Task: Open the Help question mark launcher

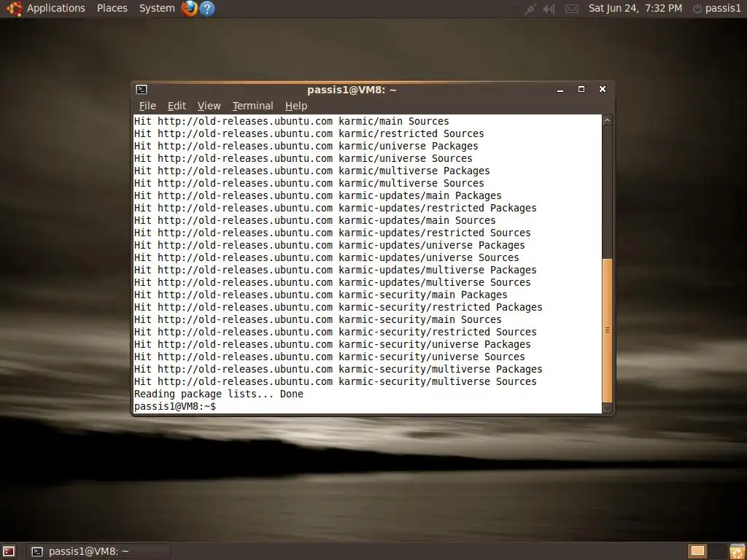Action: coord(206,8)
